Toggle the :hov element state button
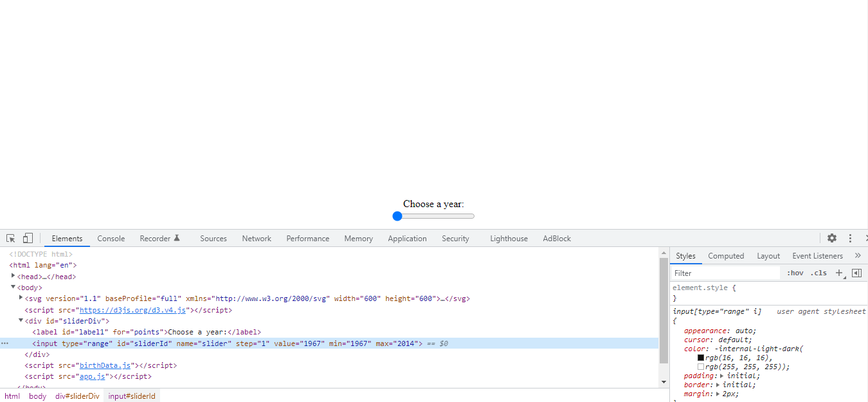Screen dimensions: 868x402 coord(795,273)
